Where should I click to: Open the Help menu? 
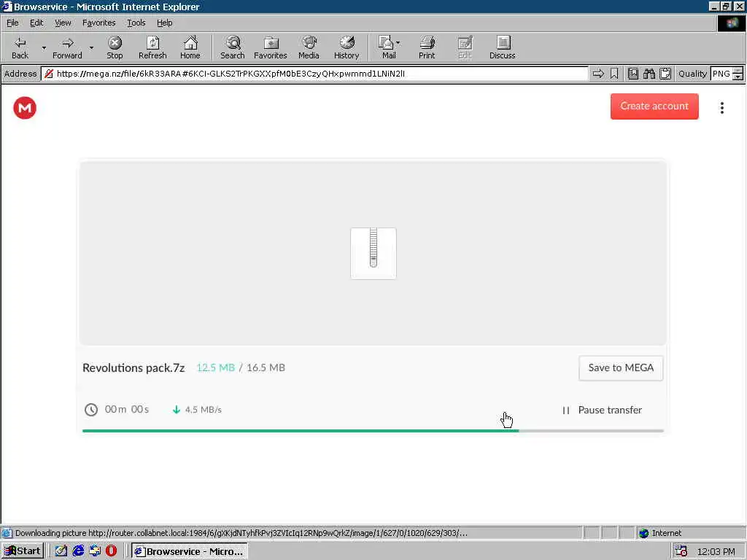pos(164,23)
